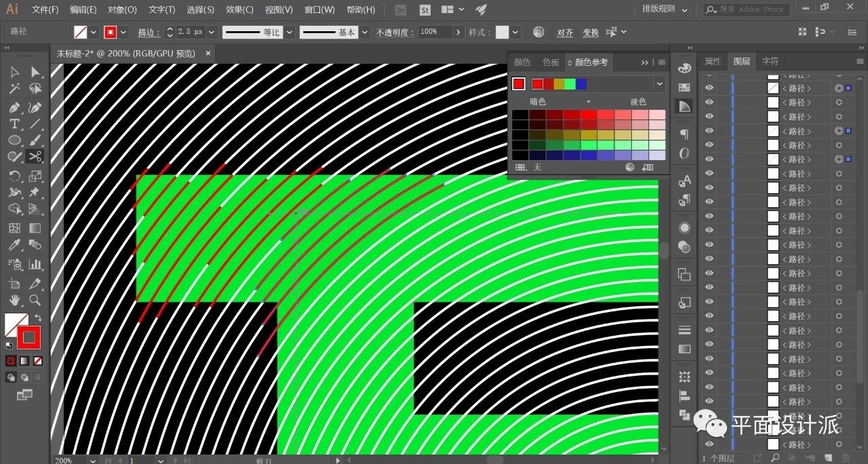Toggle eye of second fully visible path row

[x=709, y=102]
